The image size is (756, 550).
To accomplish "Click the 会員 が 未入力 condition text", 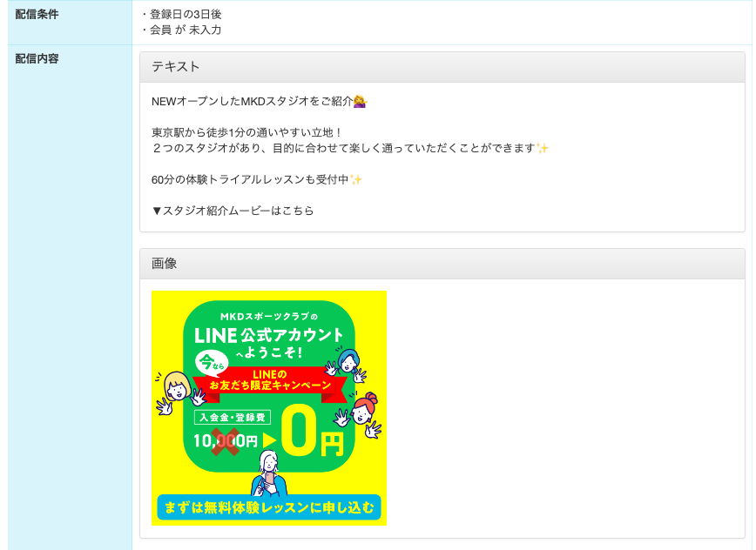I will pos(186,30).
